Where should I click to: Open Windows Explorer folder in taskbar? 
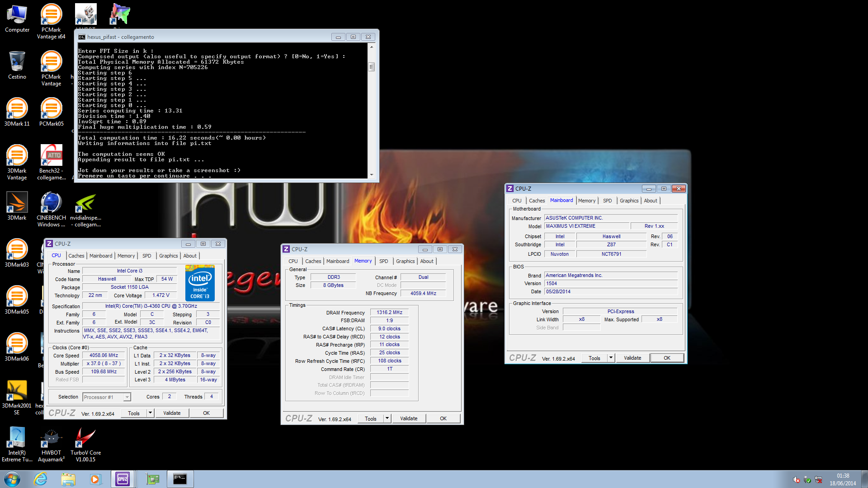tap(68, 479)
